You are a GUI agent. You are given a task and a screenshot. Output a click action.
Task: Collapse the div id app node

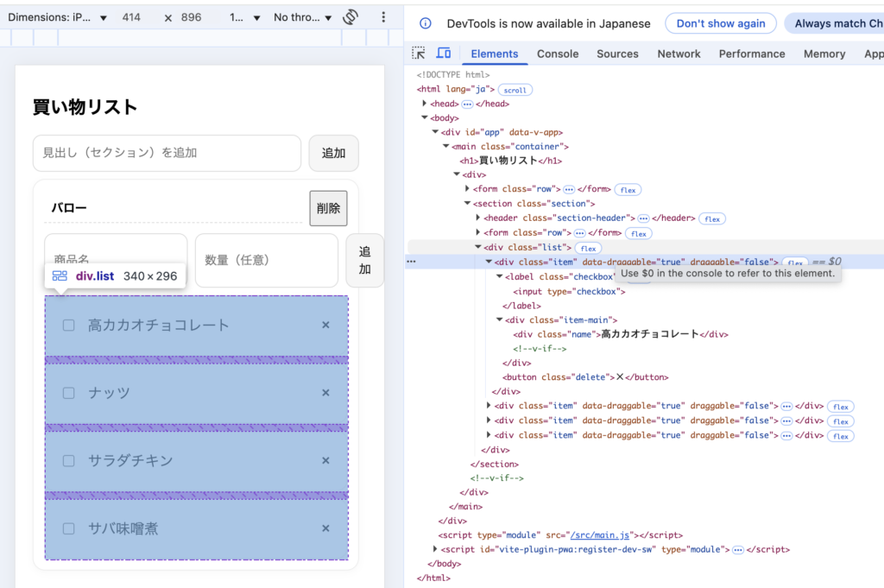(x=435, y=132)
